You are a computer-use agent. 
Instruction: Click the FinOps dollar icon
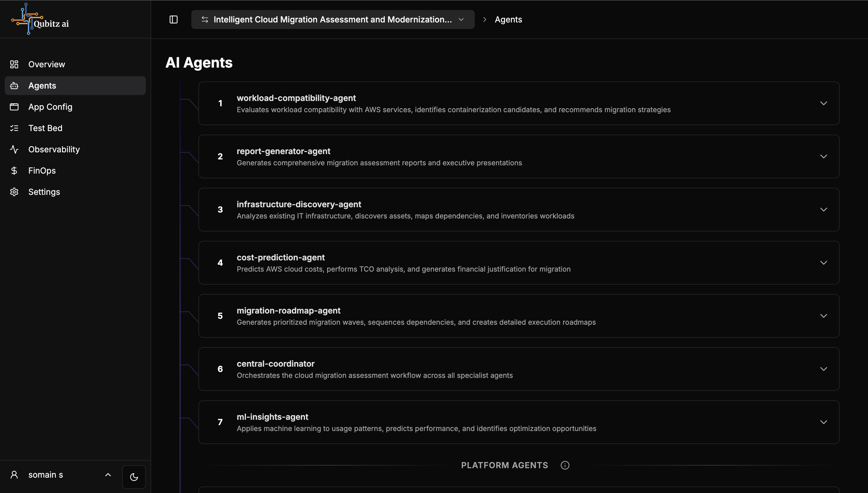click(x=14, y=171)
